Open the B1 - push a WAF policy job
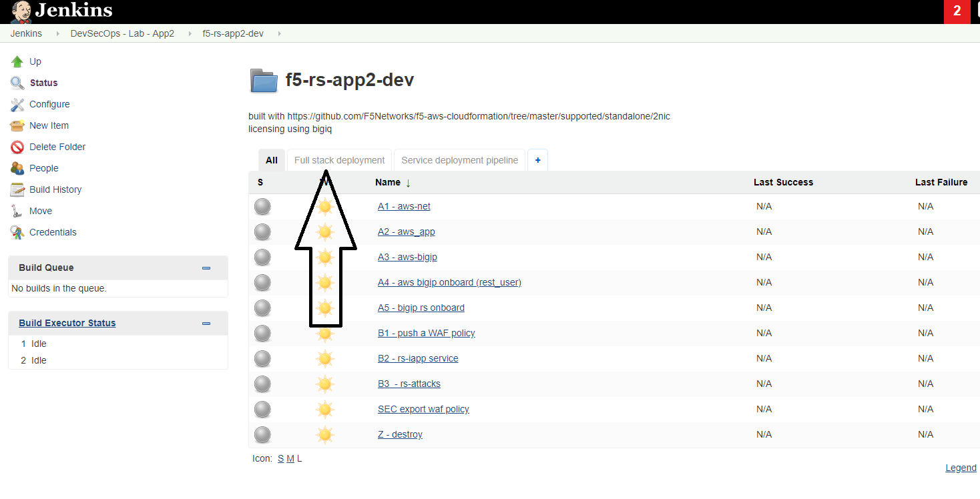 coord(427,333)
